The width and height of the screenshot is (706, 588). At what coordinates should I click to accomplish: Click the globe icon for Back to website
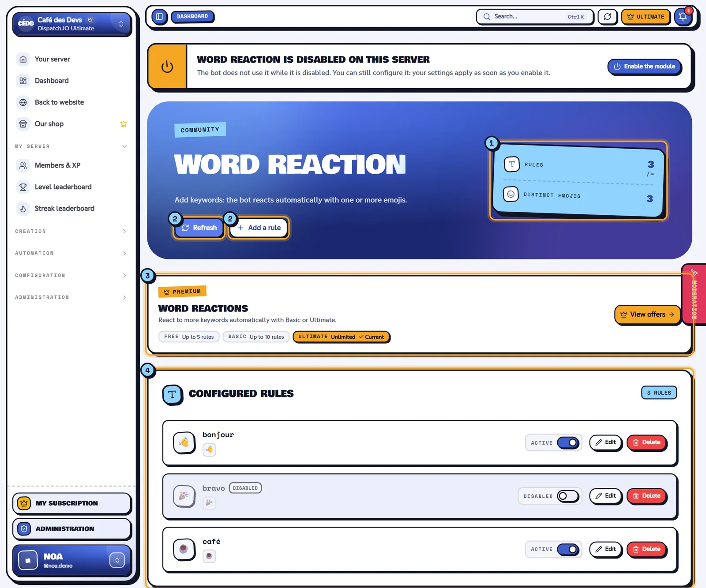point(23,102)
